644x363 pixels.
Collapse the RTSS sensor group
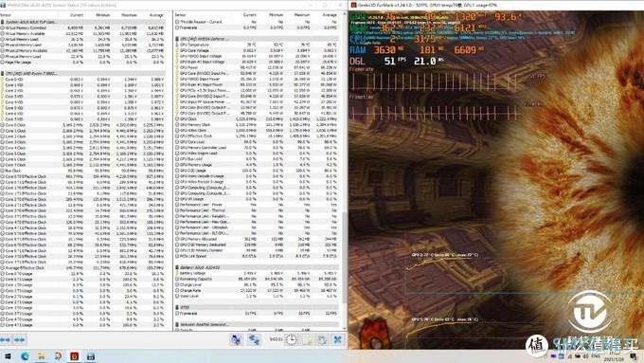point(257,307)
